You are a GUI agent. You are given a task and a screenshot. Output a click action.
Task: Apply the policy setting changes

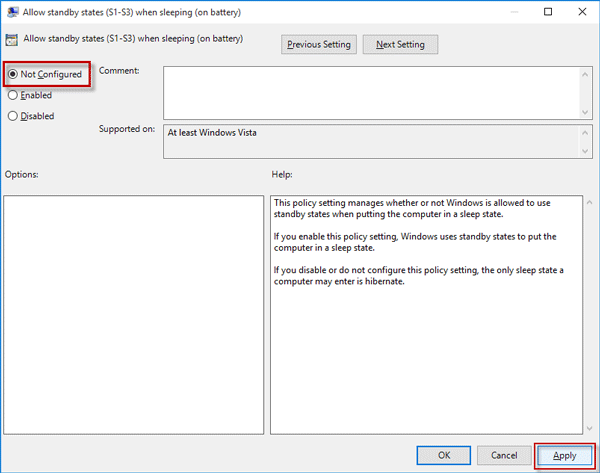point(564,455)
